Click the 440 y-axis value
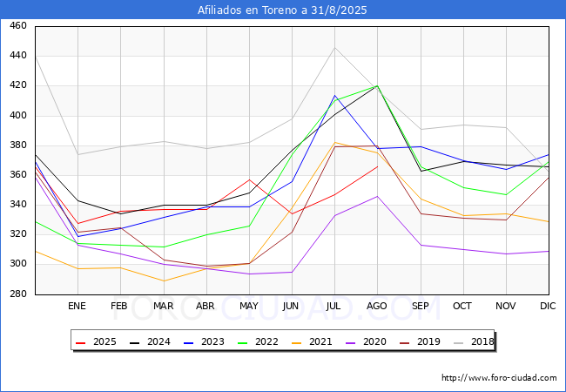The width and height of the screenshot is (566, 392). pyautogui.click(x=18, y=55)
